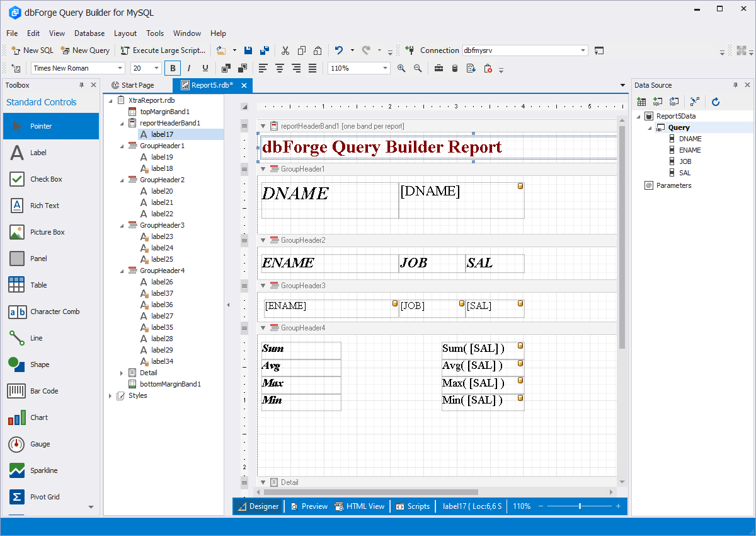Toggle Underline formatting
The image size is (756, 536).
click(x=205, y=68)
